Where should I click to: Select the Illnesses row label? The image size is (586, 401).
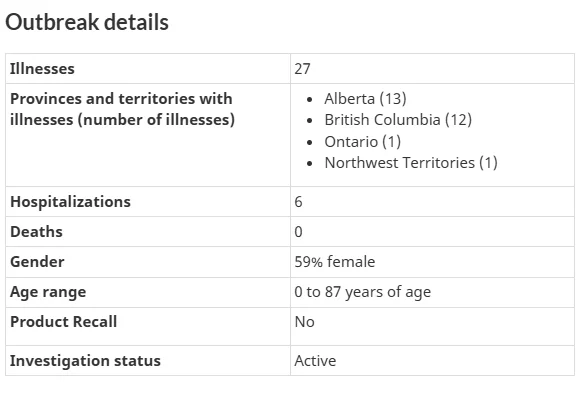click(x=42, y=69)
